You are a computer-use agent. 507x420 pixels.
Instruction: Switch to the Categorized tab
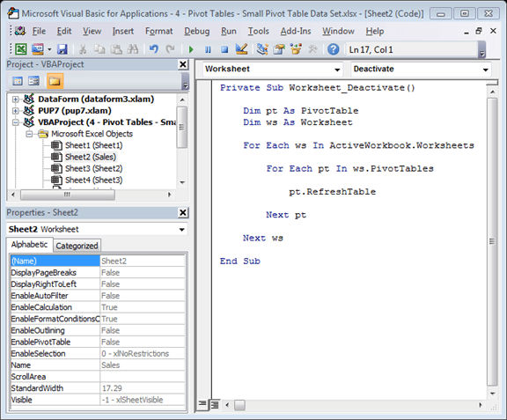pyautogui.click(x=77, y=246)
